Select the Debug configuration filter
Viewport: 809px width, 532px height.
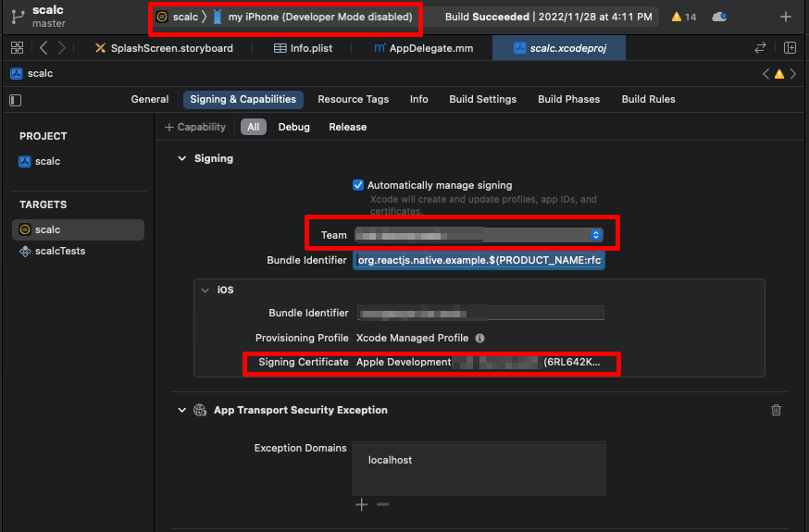(294, 127)
